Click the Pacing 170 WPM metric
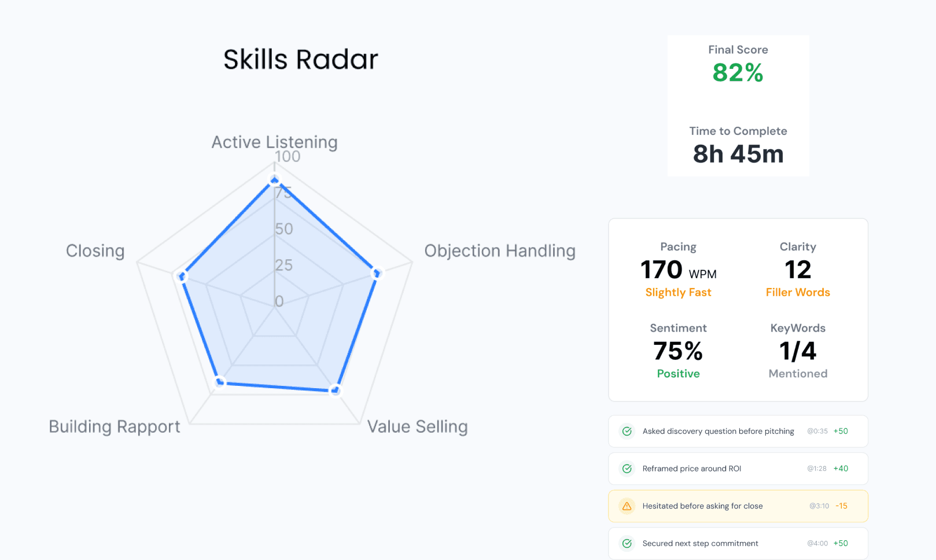 (679, 270)
